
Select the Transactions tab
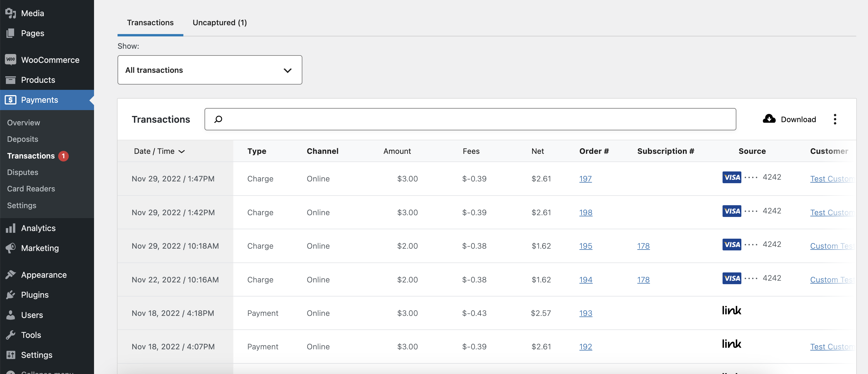[x=150, y=23]
